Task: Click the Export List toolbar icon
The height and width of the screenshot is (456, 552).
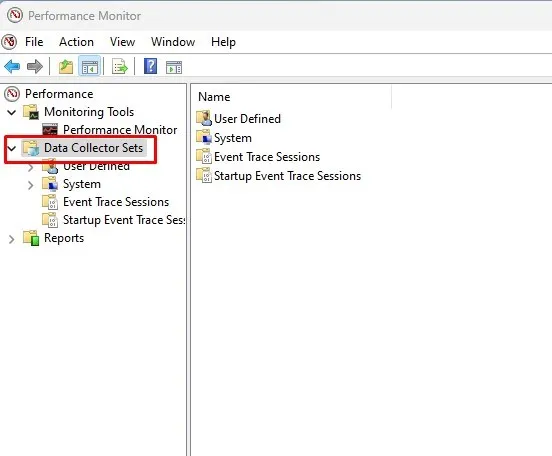Action: point(120,67)
